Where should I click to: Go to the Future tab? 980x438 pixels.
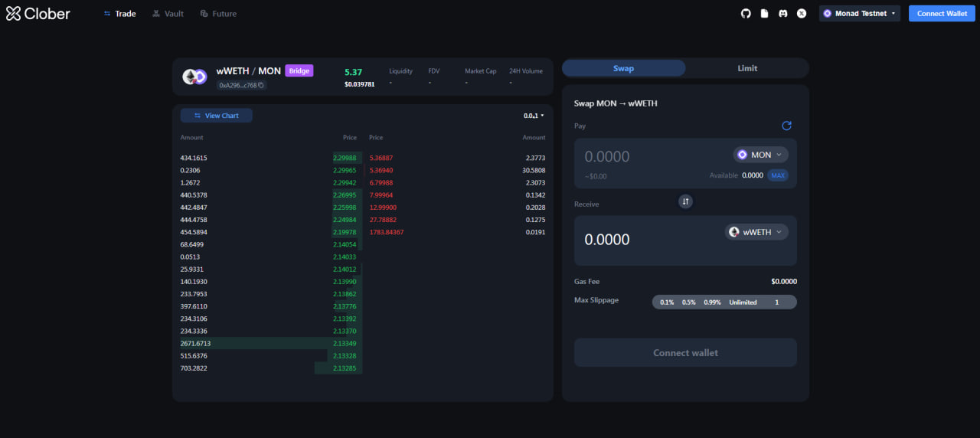(218, 14)
